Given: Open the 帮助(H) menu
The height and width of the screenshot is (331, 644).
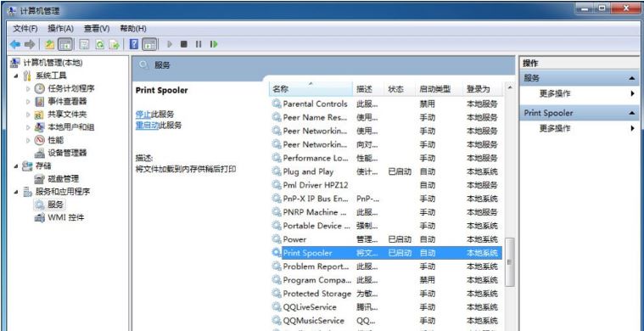Looking at the screenshot, I should tap(133, 28).
